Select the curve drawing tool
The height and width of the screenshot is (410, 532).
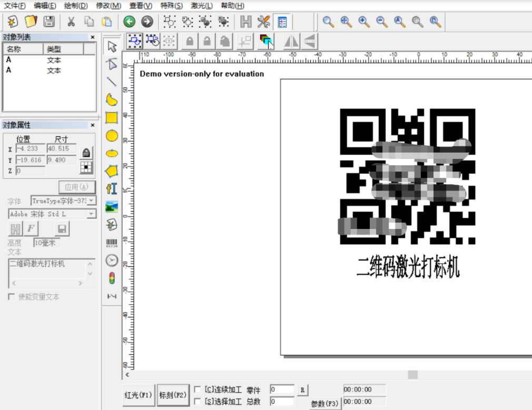point(112,99)
